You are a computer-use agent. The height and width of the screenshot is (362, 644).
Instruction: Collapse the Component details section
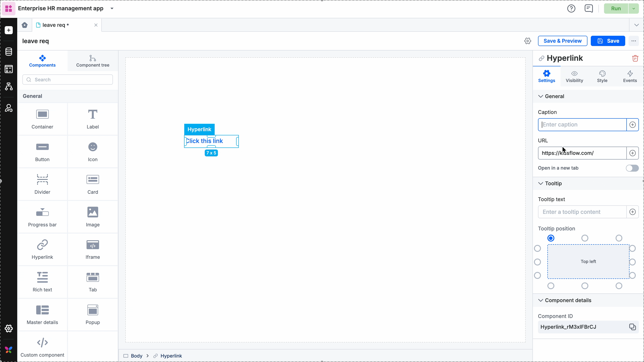540,301
